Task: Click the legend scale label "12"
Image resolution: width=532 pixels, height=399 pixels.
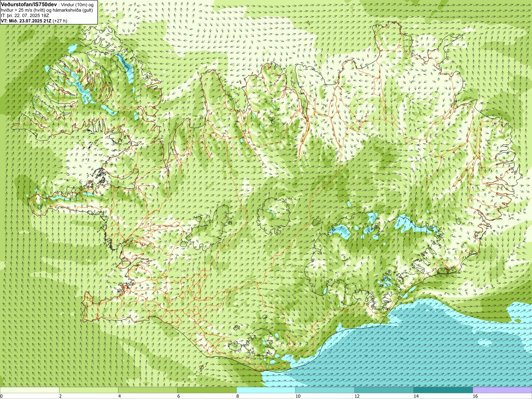Action: 357,396
